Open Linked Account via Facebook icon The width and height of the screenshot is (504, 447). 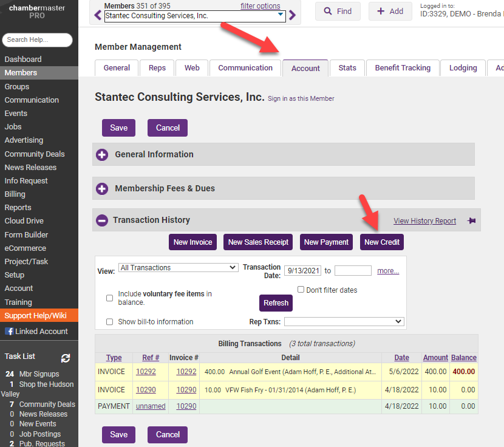point(10,332)
